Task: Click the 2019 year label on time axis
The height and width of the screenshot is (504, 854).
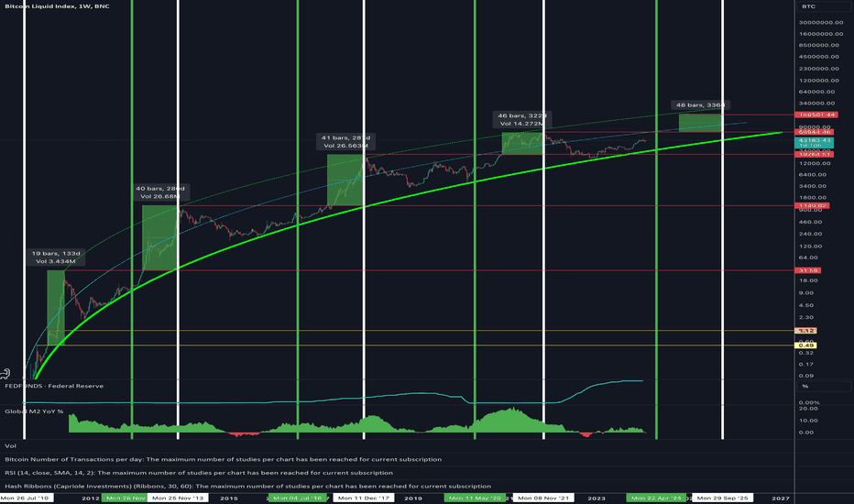Action: (x=413, y=498)
